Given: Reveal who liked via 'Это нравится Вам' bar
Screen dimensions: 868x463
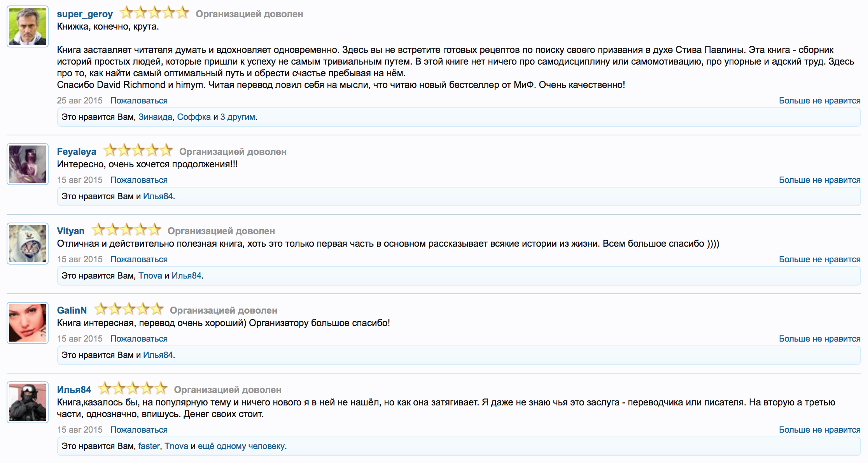Looking at the screenshot, I should point(97,116).
